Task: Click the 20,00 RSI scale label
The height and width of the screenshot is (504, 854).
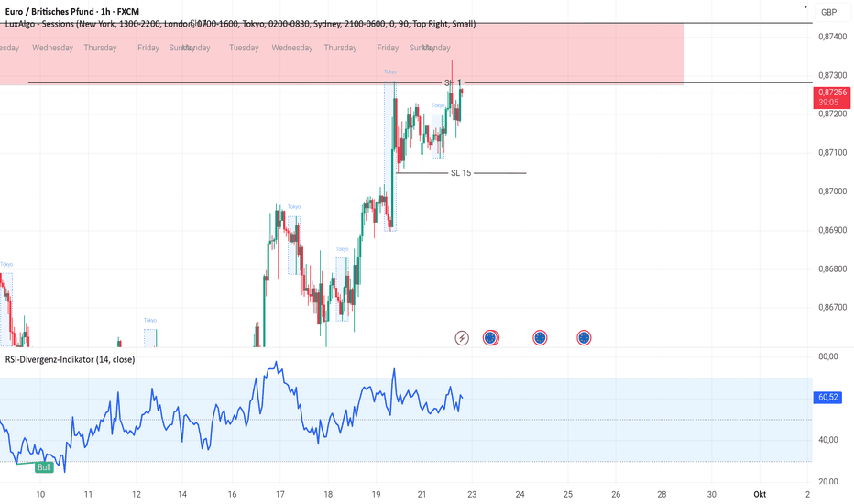Action: tap(827, 481)
